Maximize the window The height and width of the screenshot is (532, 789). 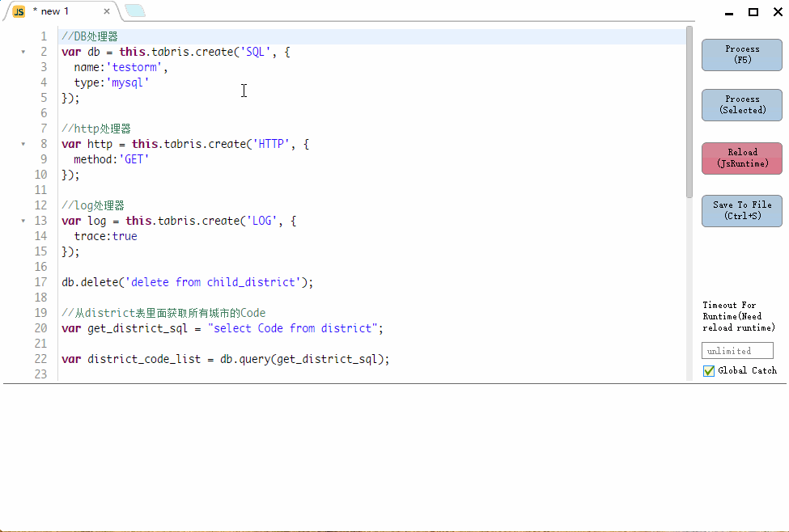[753, 12]
